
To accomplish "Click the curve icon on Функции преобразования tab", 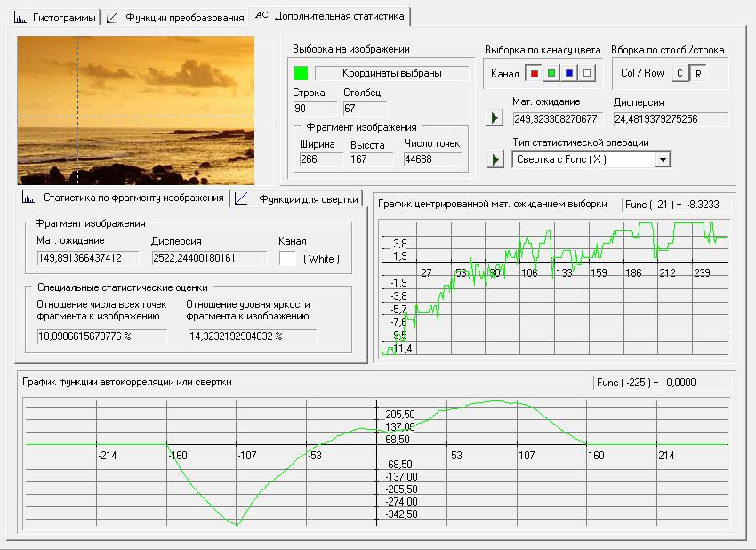I will click(112, 19).
